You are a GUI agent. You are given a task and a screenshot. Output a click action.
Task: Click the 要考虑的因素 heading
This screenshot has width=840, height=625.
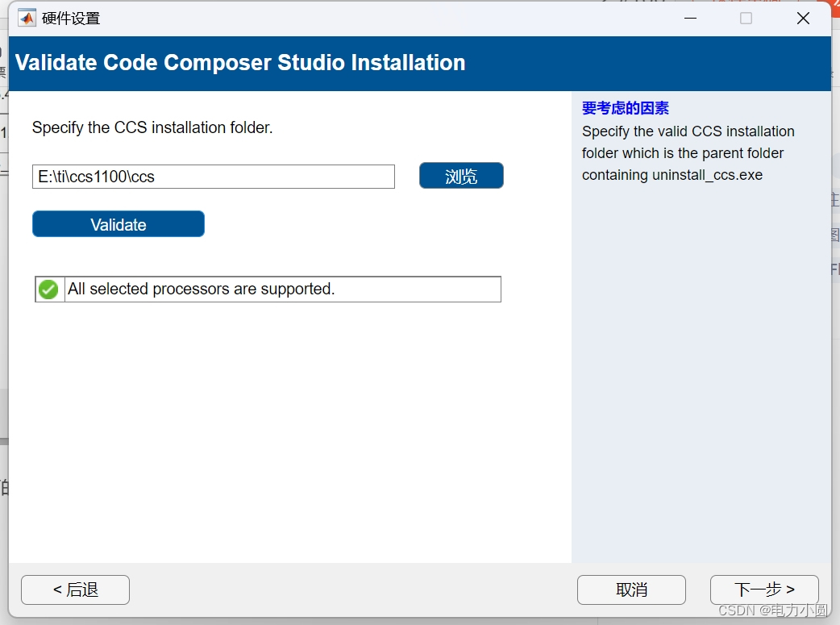pyautogui.click(x=626, y=108)
